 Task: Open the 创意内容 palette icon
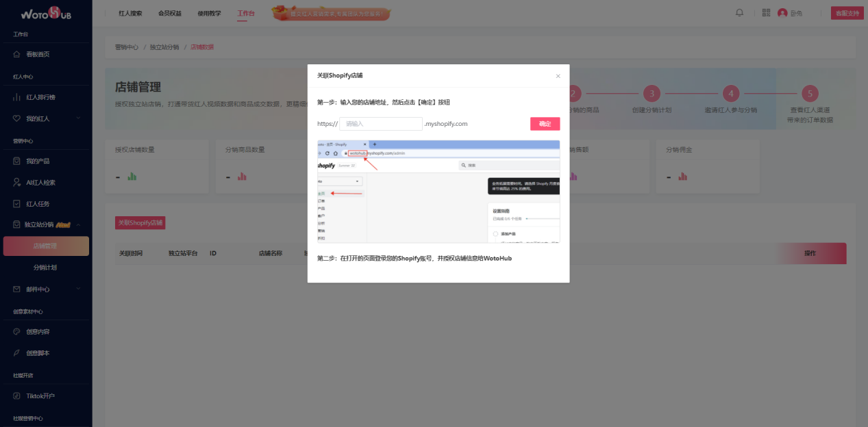point(17,331)
